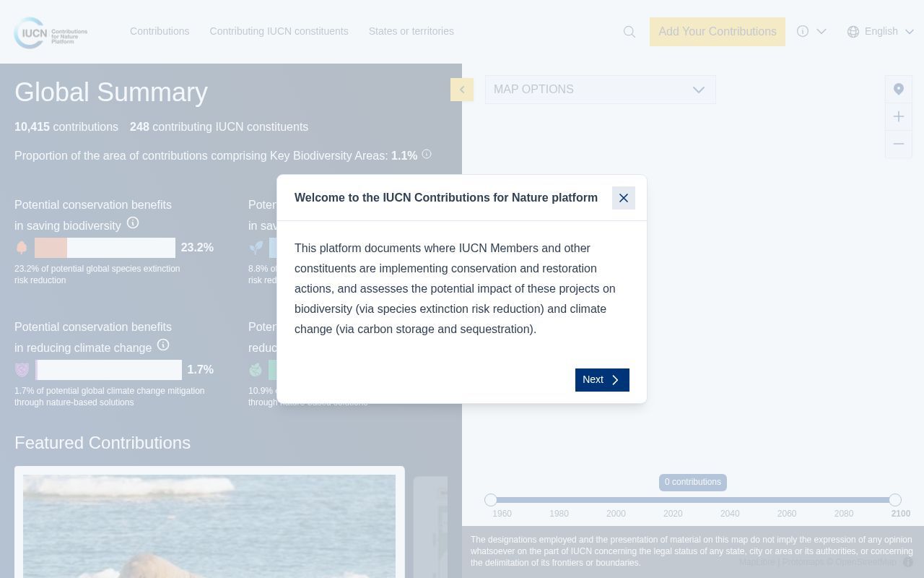Collapse the summary panel with arrow button

pyautogui.click(x=462, y=90)
